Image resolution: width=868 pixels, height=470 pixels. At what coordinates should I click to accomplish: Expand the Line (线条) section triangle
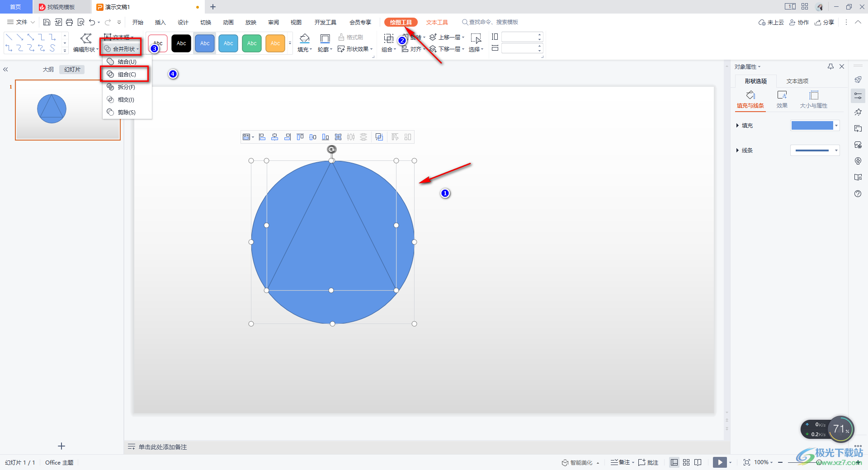pyautogui.click(x=737, y=150)
